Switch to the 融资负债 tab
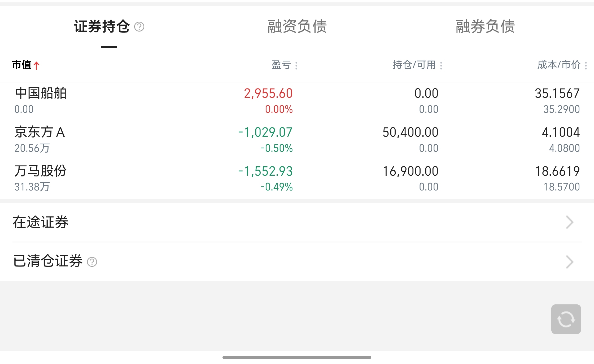The height and width of the screenshot is (364, 594). point(297,26)
